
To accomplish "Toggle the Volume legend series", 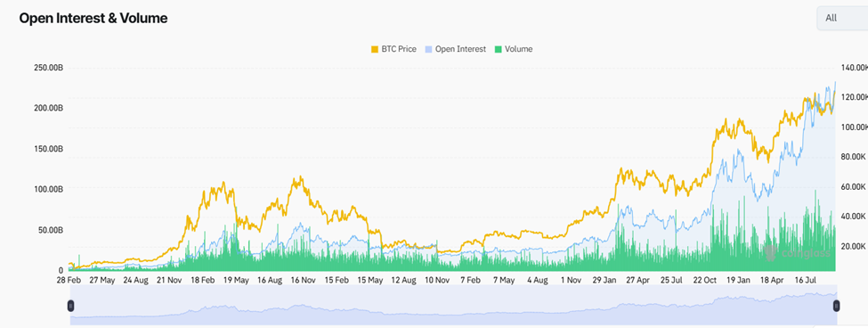I will click(x=513, y=49).
